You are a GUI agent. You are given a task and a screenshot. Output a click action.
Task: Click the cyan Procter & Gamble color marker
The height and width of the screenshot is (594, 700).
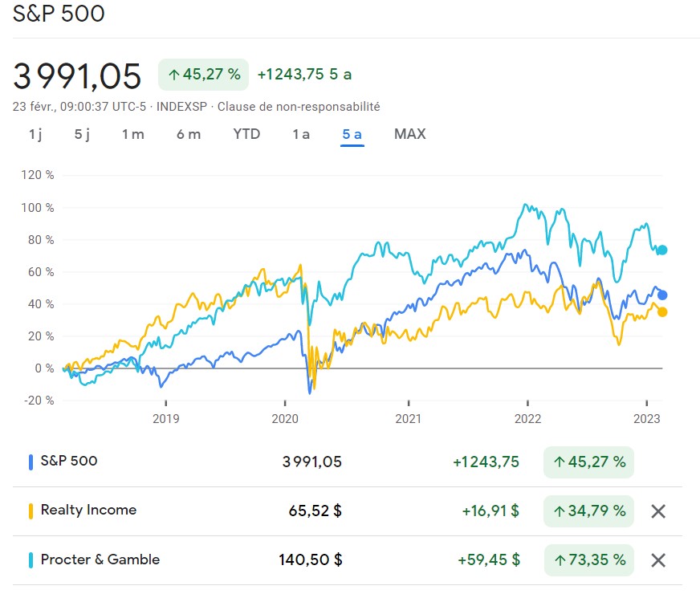click(x=31, y=560)
